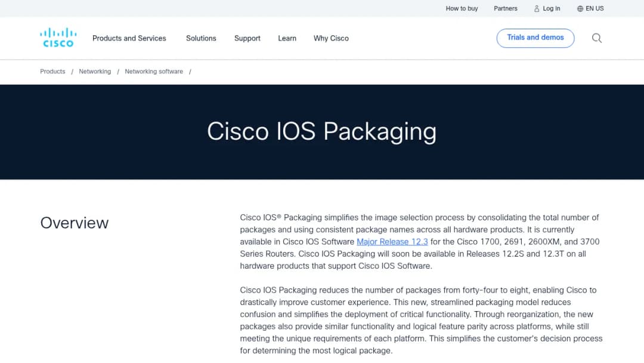Open the Why Cisco menu

click(x=331, y=38)
